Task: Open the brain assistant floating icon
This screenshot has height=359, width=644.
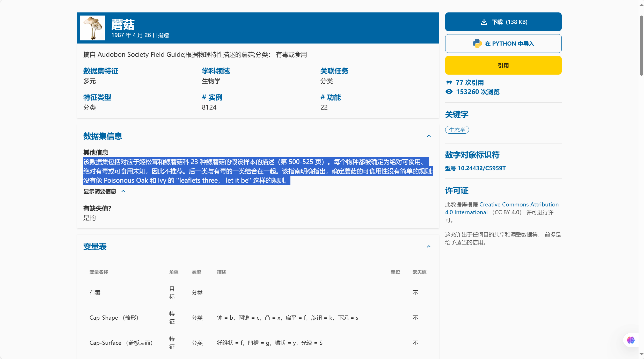Action: point(631,340)
